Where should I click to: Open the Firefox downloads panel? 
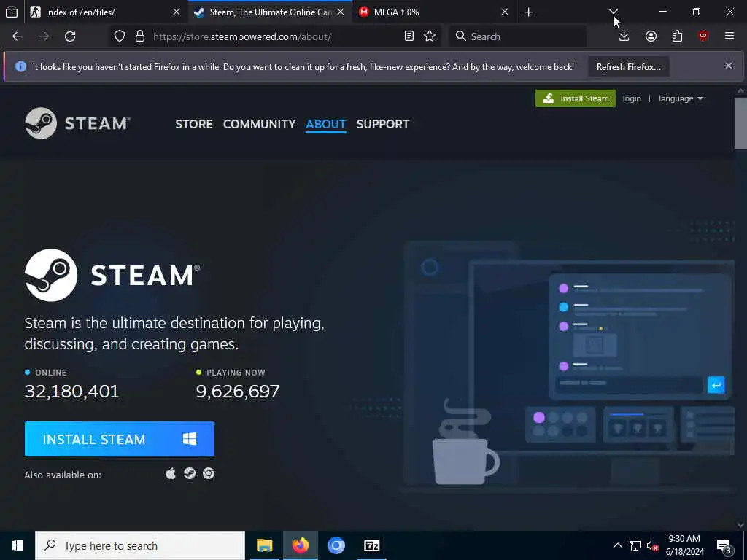624,36
